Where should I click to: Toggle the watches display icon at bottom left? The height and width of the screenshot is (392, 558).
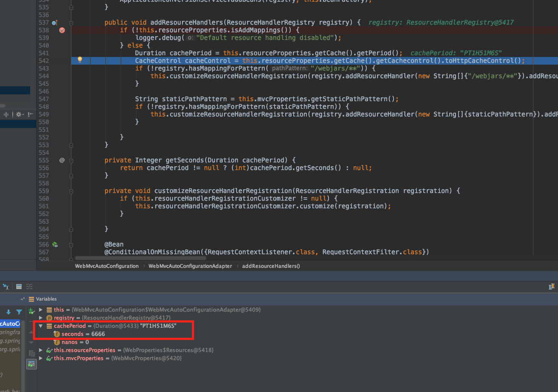[x=31, y=364]
